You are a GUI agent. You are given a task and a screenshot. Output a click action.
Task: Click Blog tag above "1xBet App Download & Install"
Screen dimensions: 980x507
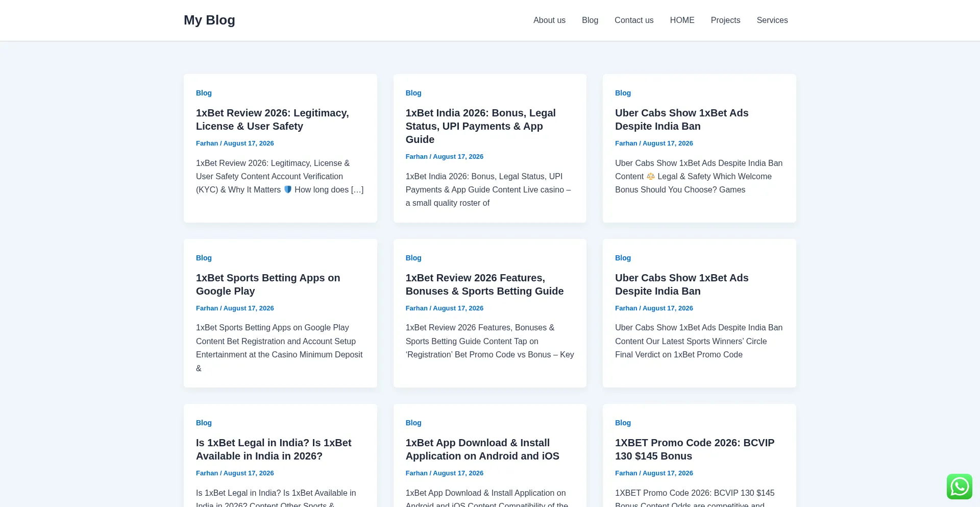click(x=413, y=423)
